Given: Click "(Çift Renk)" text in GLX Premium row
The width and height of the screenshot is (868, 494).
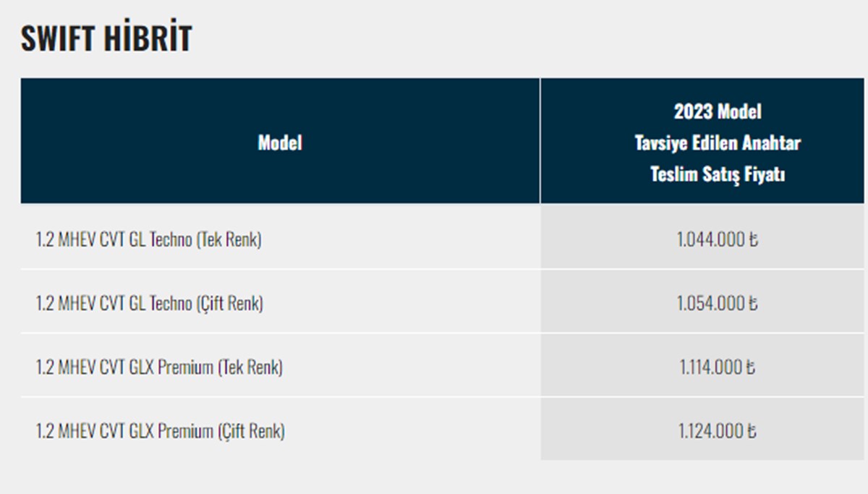Looking at the screenshot, I should tap(251, 432).
